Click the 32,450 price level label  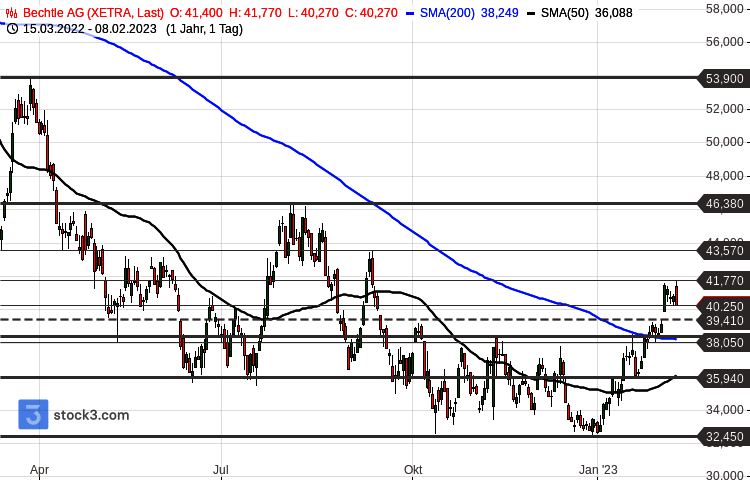[x=724, y=436]
